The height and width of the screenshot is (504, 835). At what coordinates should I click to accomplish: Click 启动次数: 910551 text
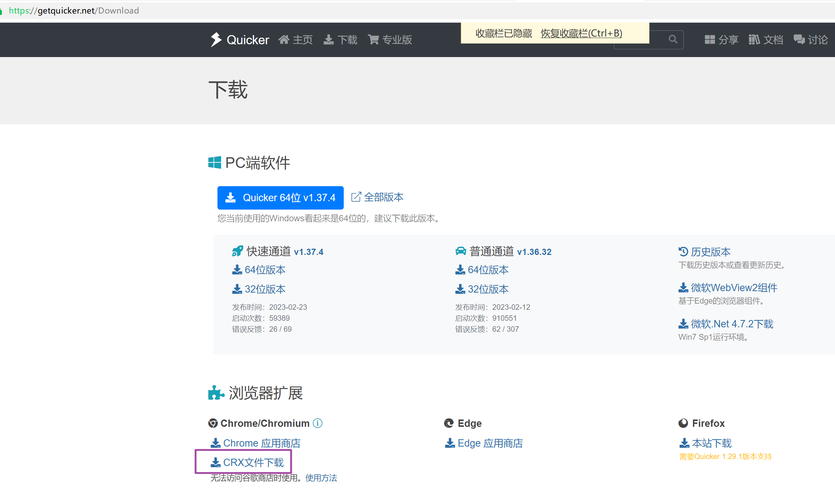486,318
